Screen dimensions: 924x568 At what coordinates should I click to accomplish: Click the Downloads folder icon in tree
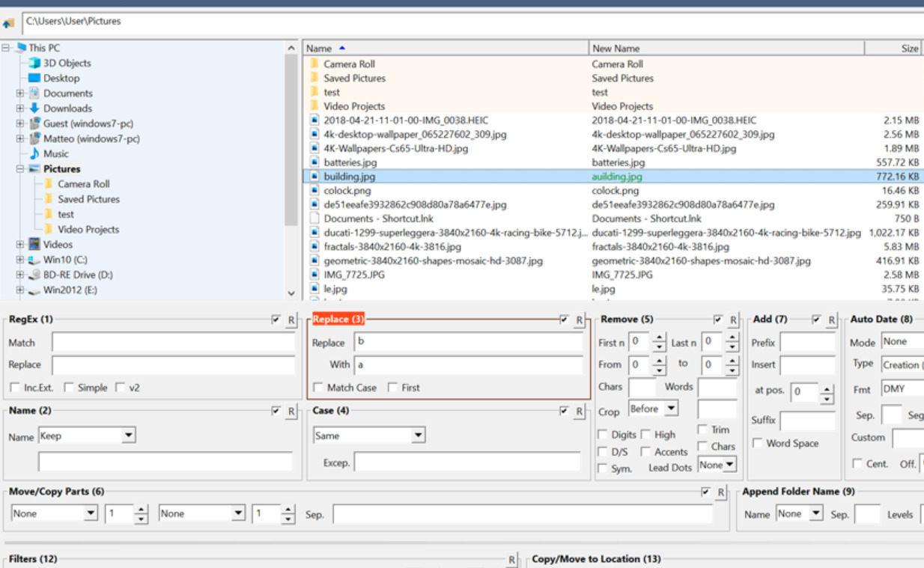coord(34,109)
